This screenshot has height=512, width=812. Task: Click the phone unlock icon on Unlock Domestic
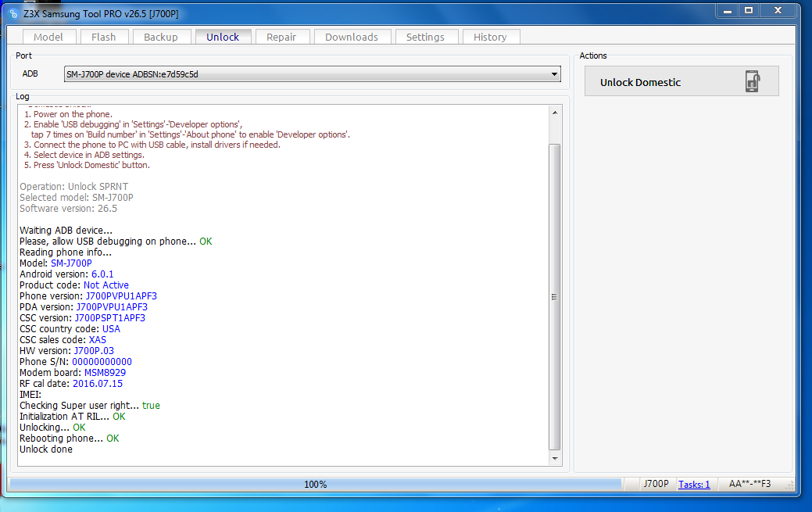(752, 81)
